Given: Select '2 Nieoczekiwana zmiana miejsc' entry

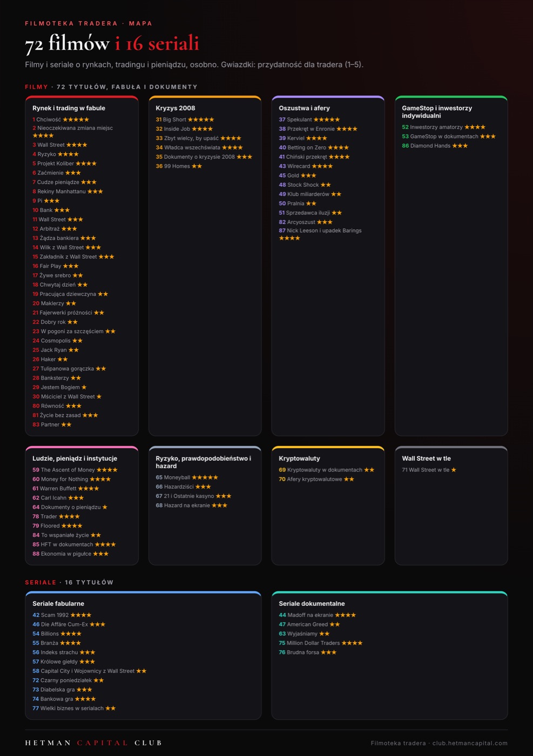Looking at the screenshot, I should tap(72, 132).
